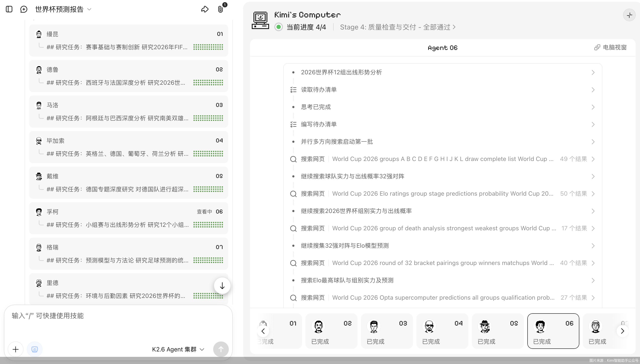Select task text 阿根廷与巴西深度分析
The image size is (640, 364).
[116, 118]
